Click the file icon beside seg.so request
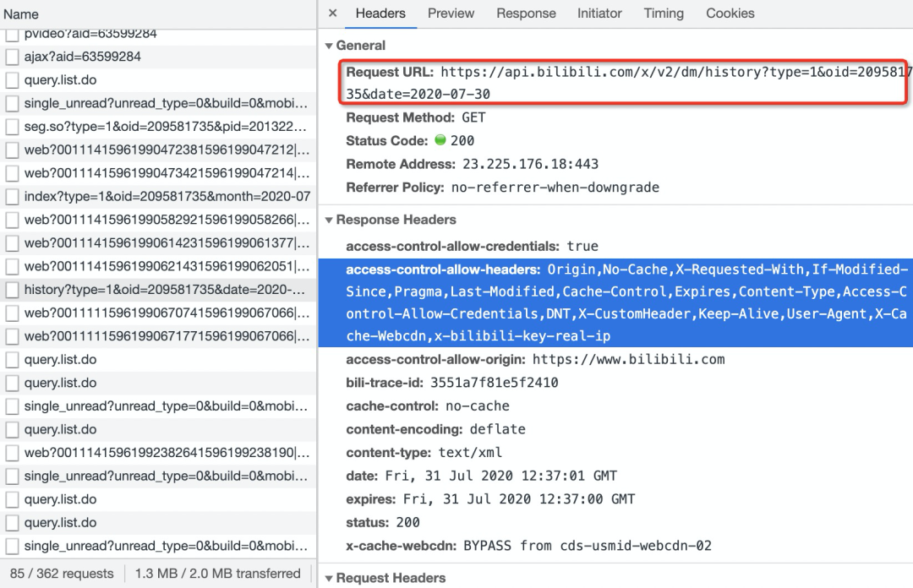The image size is (913, 588). pos(12,127)
